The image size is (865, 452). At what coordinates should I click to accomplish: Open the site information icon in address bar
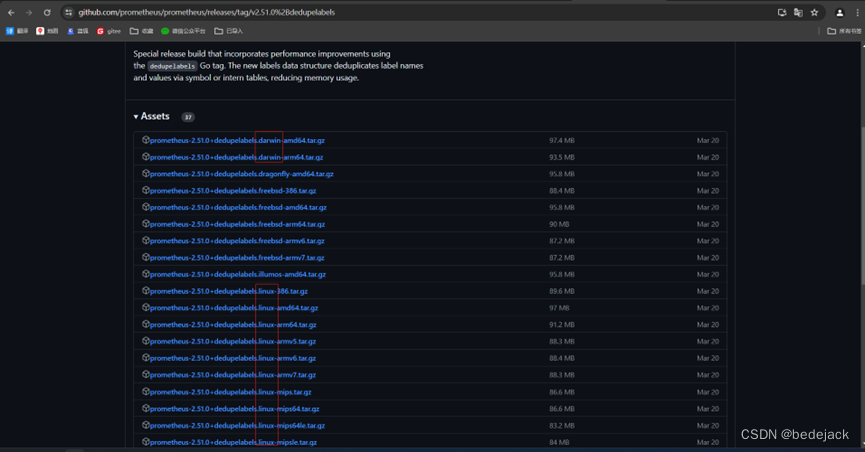(68, 12)
